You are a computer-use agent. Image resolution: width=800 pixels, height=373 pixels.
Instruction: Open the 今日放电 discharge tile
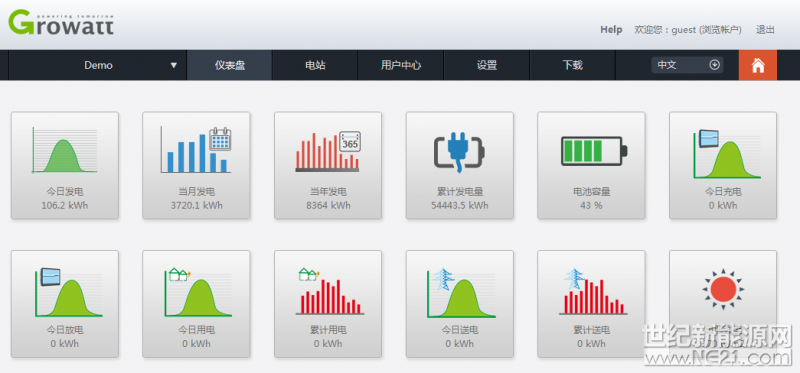click(x=65, y=304)
